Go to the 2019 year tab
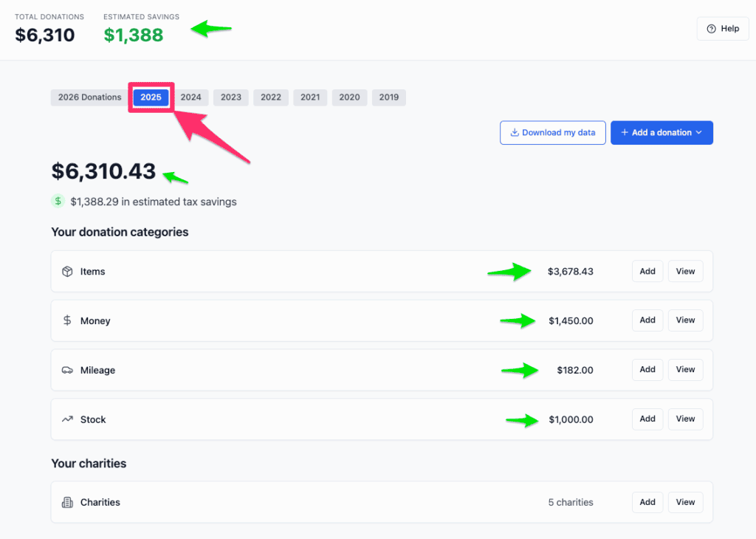The height and width of the screenshot is (539, 756). coord(388,97)
